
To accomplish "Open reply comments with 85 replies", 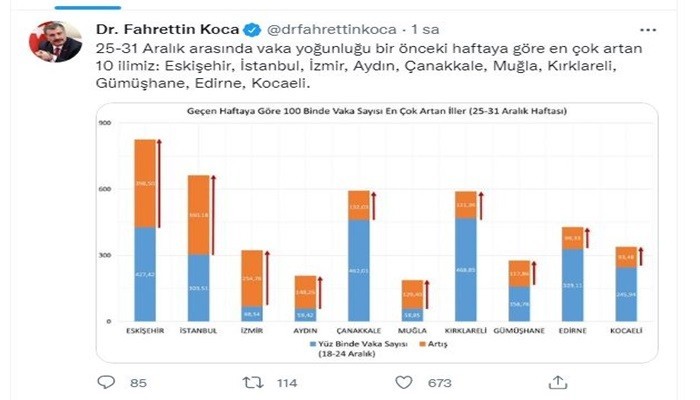I will pos(106,382).
